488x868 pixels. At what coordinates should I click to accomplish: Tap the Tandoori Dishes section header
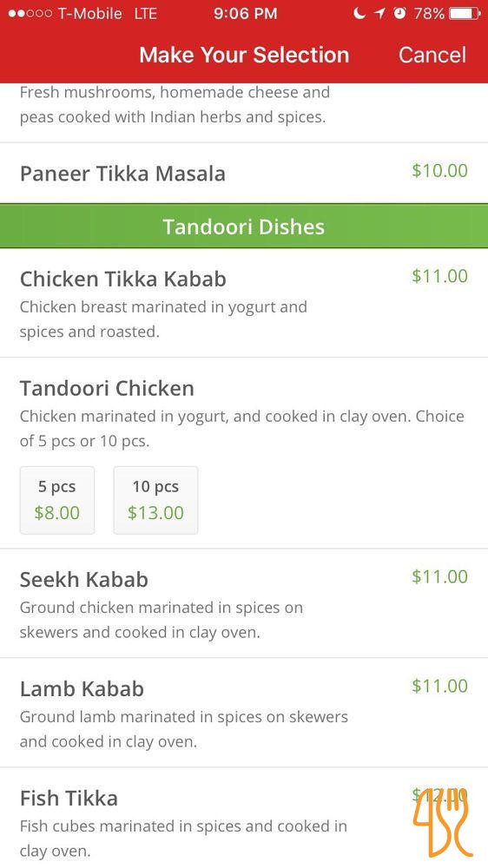pyautogui.click(x=244, y=227)
